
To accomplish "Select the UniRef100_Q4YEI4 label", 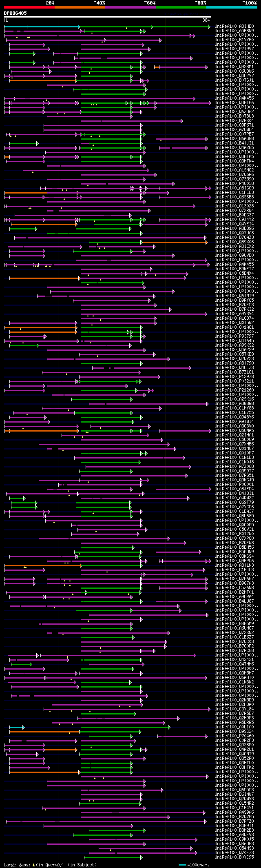I will (x=234, y=224).
